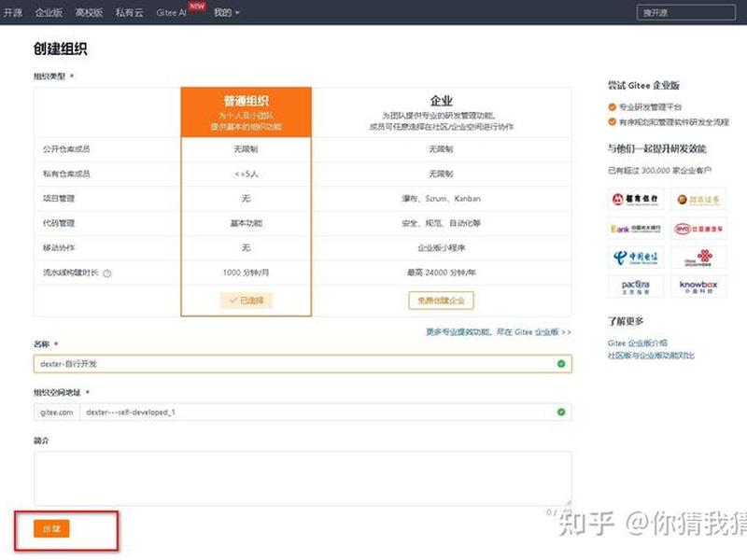Click the China Unicom red knot logo

click(x=698, y=258)
